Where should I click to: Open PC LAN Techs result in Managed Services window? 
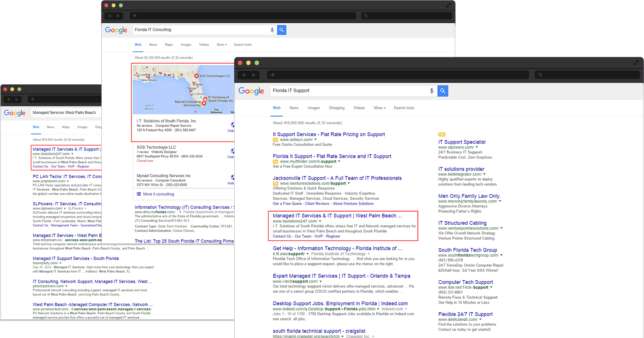coord(67,176)
